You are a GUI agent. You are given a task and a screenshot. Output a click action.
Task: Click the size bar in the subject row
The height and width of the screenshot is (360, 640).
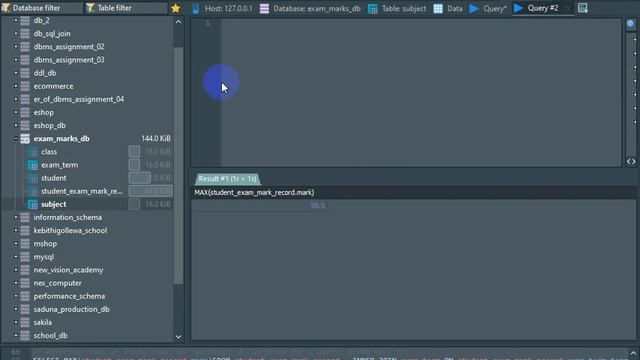pyautogui.click(x=134, y=204)
